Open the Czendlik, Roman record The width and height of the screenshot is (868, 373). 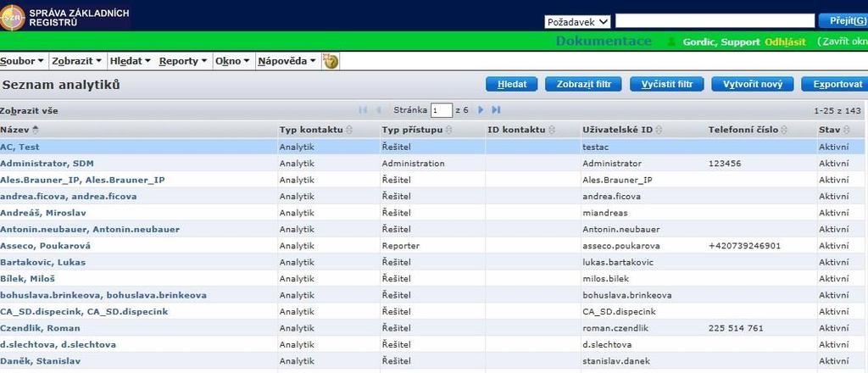point(41,328)
